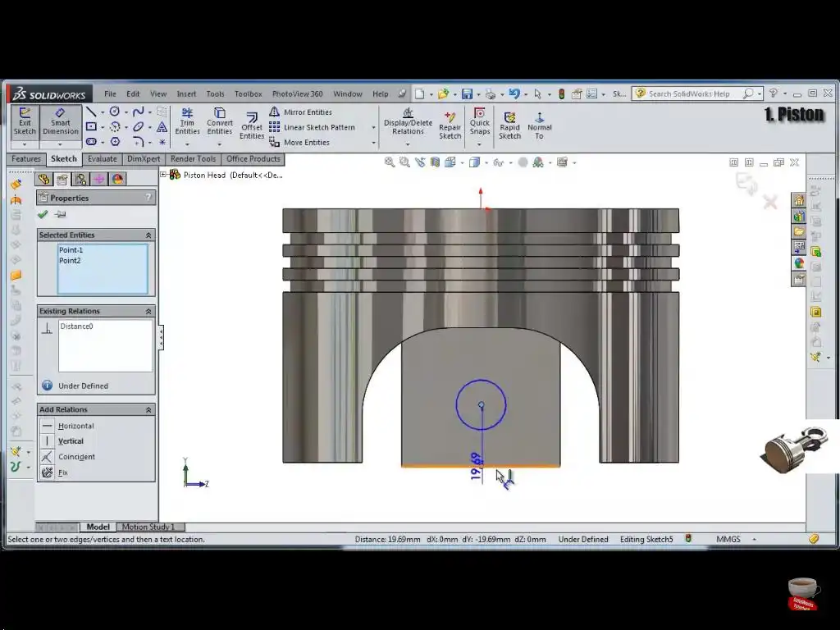Click the Hide/Show Items glasses icon
The height and width of the screenshot is (630, 840).
[x=498, y=162]
